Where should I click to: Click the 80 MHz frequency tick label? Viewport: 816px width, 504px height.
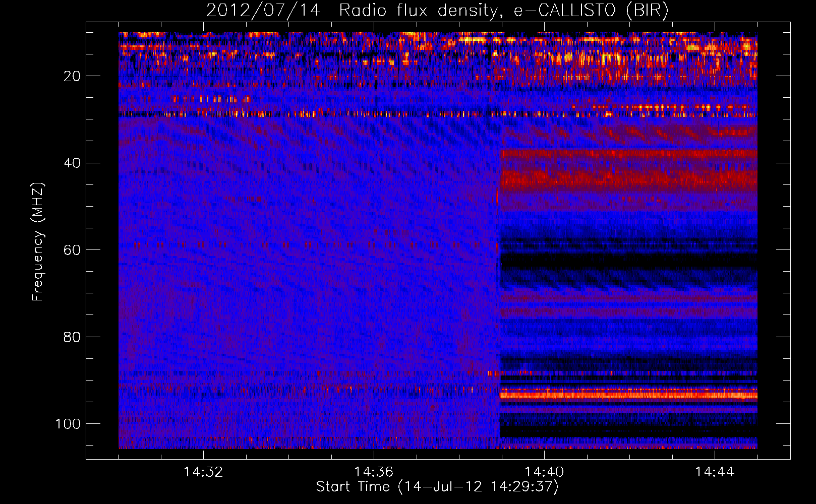tap(72, 337)
